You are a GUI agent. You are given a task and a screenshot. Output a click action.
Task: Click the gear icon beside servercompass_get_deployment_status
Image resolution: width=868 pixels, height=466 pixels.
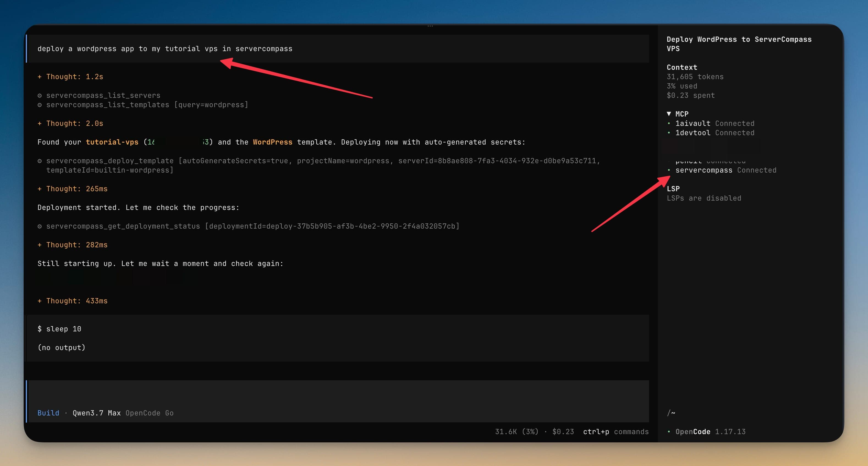click(40, 226)
